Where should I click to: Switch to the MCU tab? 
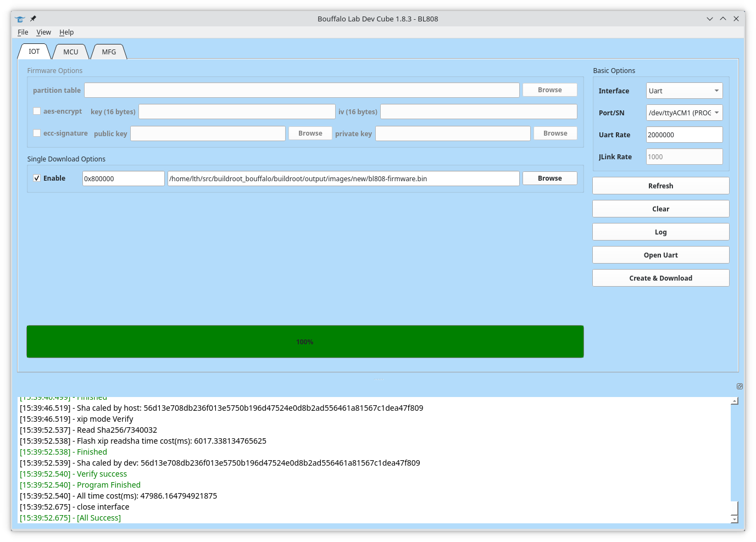click(70, 52)
